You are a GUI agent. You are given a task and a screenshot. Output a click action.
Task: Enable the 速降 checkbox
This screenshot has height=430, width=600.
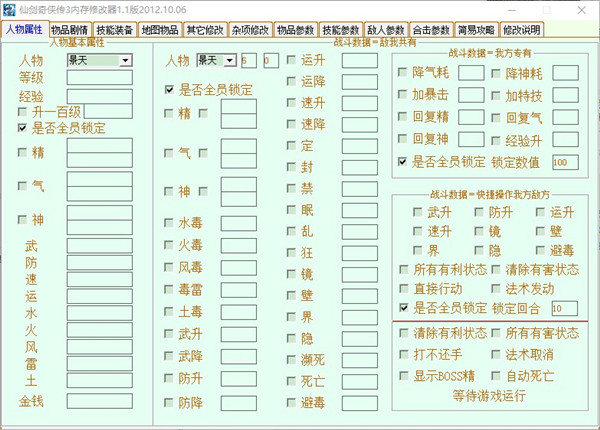point(291,124)
